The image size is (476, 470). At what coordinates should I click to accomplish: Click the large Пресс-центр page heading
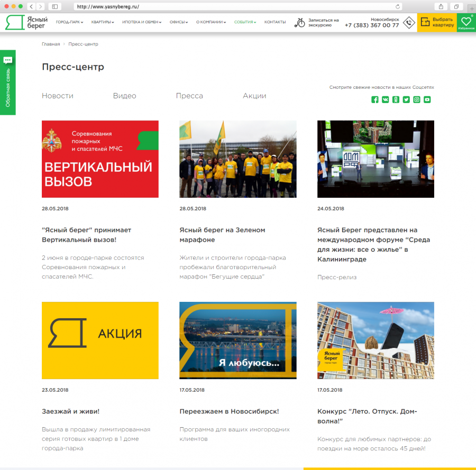click(x=73, y=67)
